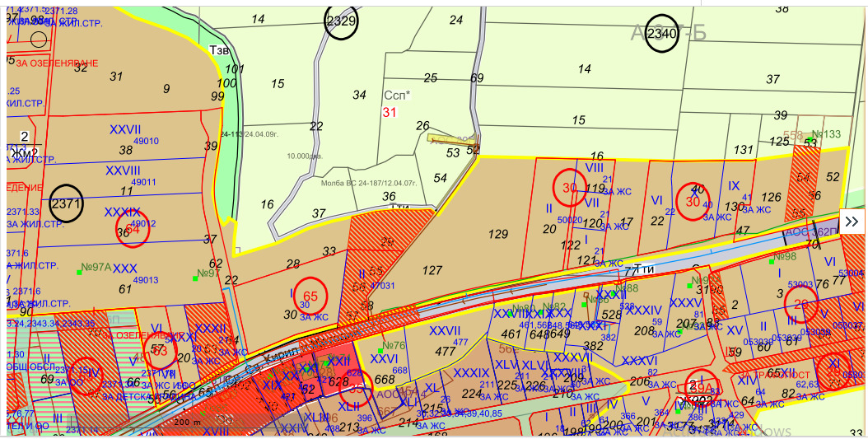Select the hatched red parcel numbered 29

coord(387,241)
